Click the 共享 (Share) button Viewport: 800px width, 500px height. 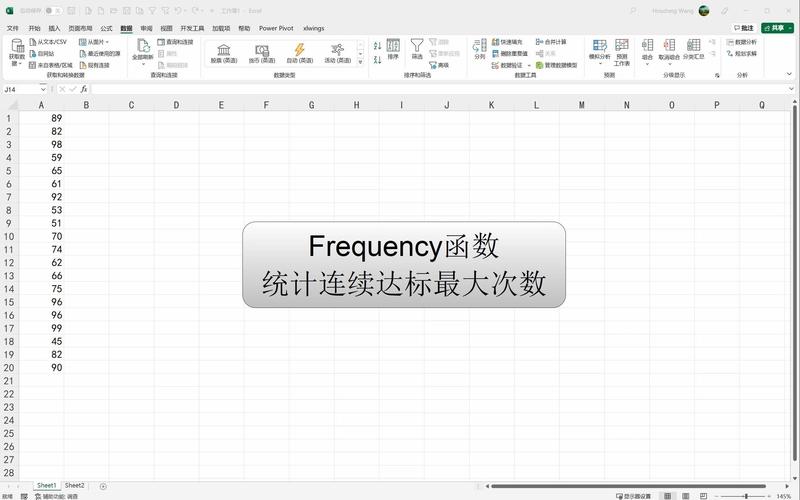777,28
